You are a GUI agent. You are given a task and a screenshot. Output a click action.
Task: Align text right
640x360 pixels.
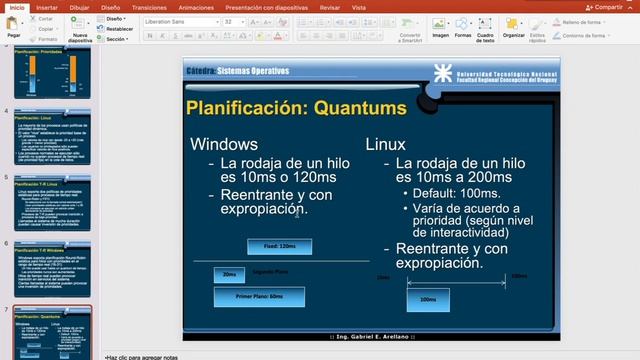point(329,36)
